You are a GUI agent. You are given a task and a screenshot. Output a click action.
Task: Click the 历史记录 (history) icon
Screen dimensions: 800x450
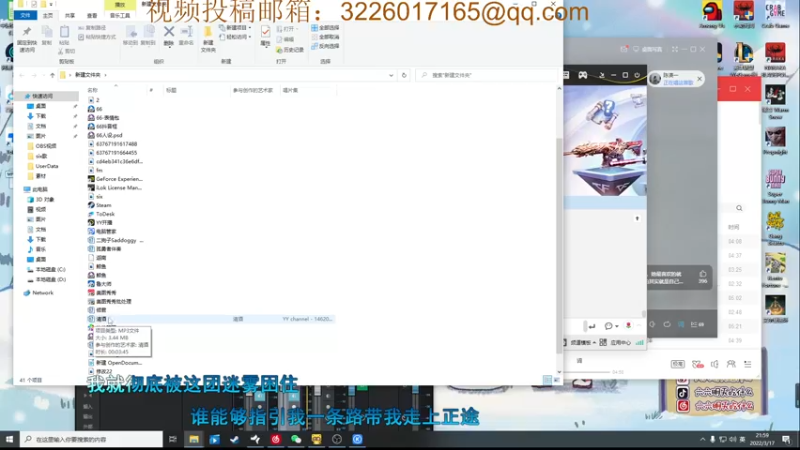[279, 50]
